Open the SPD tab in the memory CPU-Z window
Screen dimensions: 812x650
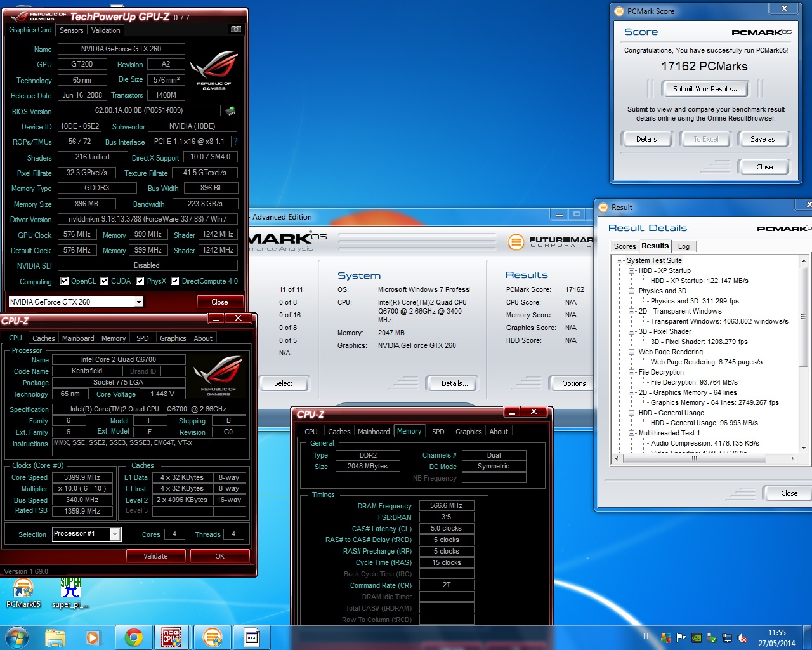(x=438, y=432)
